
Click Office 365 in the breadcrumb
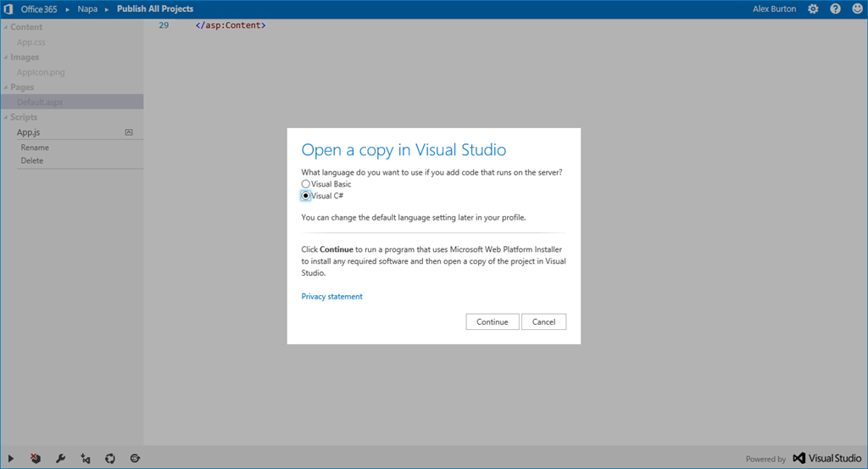(39, 8)
